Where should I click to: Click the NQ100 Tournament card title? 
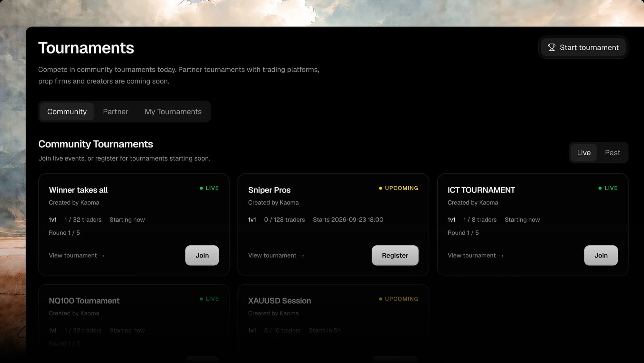(84, 301)
